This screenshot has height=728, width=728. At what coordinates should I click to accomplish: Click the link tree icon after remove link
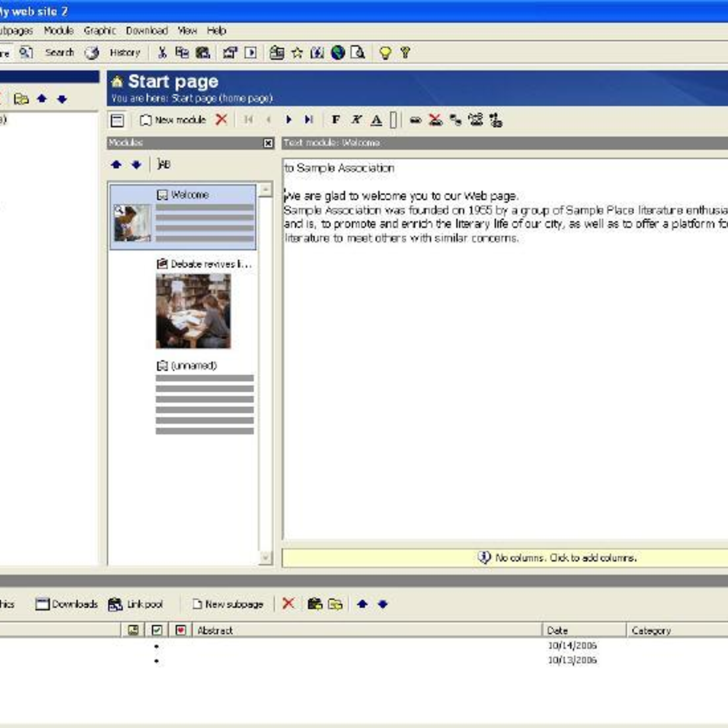[455, 120]
